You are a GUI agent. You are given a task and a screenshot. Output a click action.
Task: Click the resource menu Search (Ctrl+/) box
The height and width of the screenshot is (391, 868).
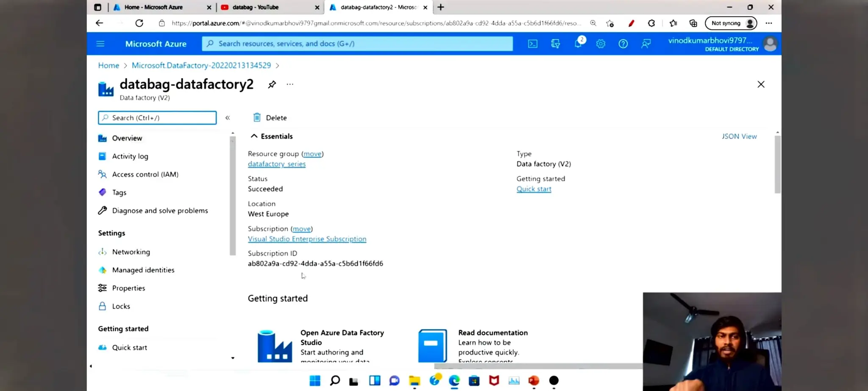(x=157, y=117)
